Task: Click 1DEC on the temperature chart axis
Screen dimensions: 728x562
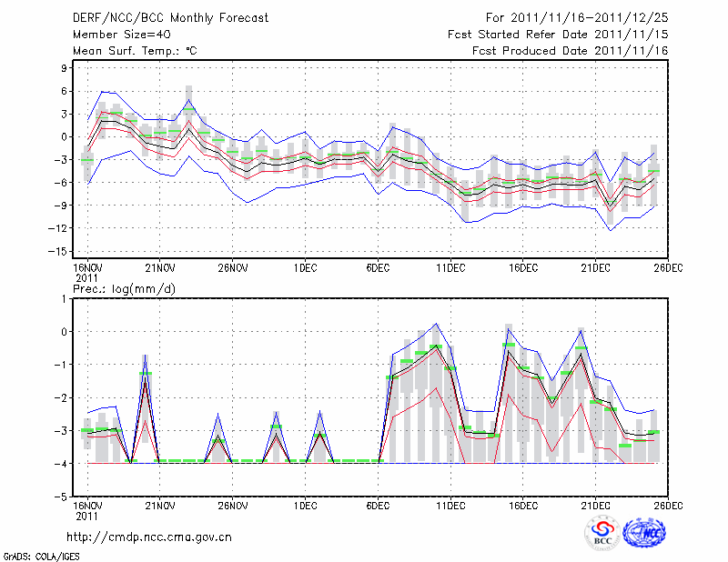Action: [305, 267]
